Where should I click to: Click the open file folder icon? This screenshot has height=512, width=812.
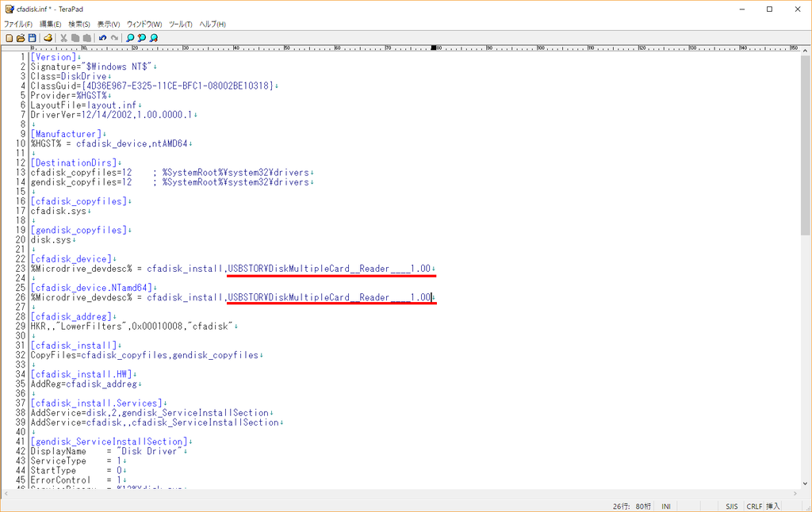pos(21,38)
